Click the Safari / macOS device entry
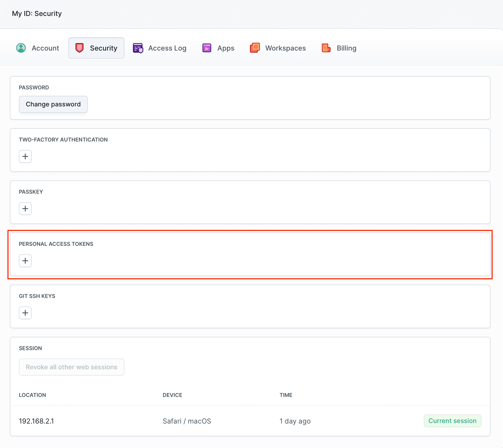The height and width of the screenshot is (448, 503). click(187, 421)
